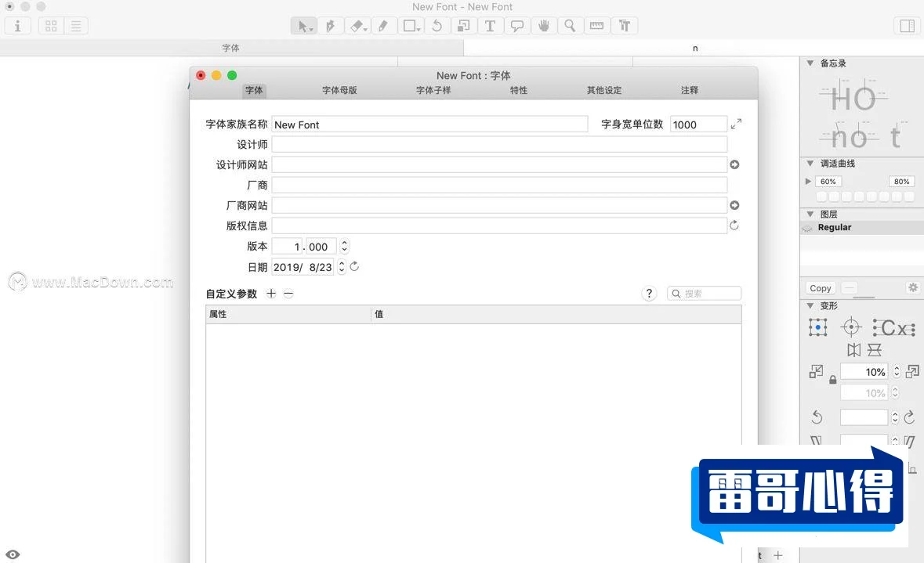924x563 pixels.
Task: Refresh the copyright info field
Action: point(734,226)
